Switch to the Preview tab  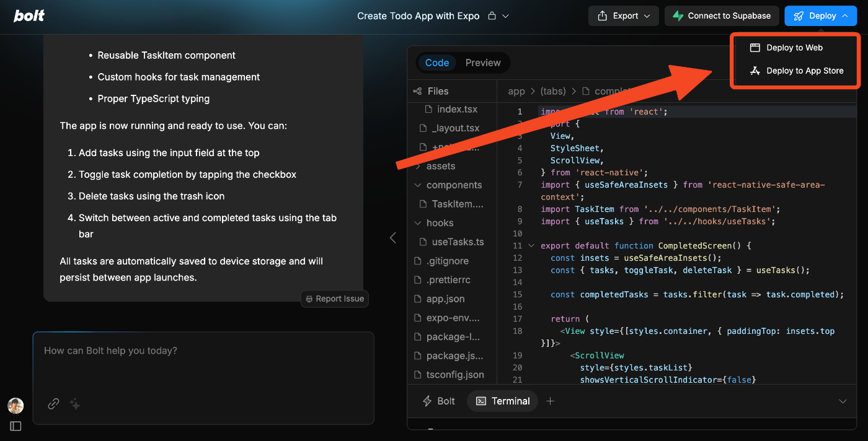point(483,63)
